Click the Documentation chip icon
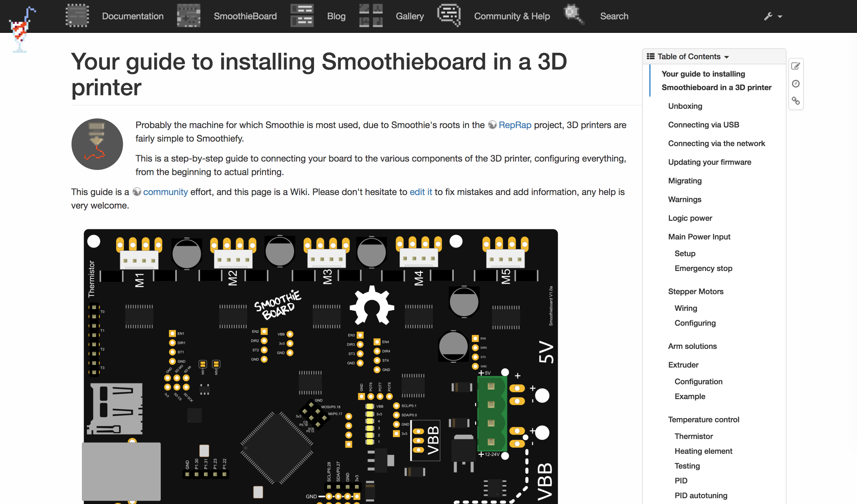857x504 pixels. [77, 16]
